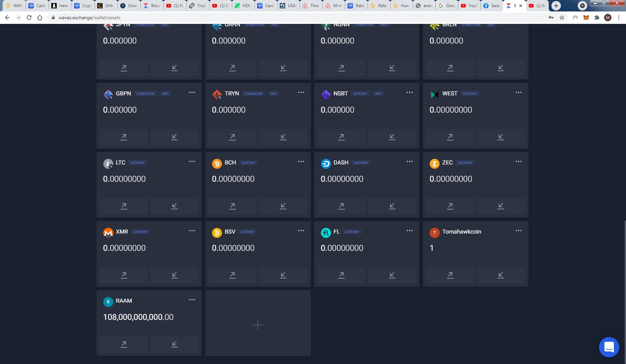Open the three-dot menu on DASH card
The height and width of the screenshot is (364, 626).
point(410,161)
